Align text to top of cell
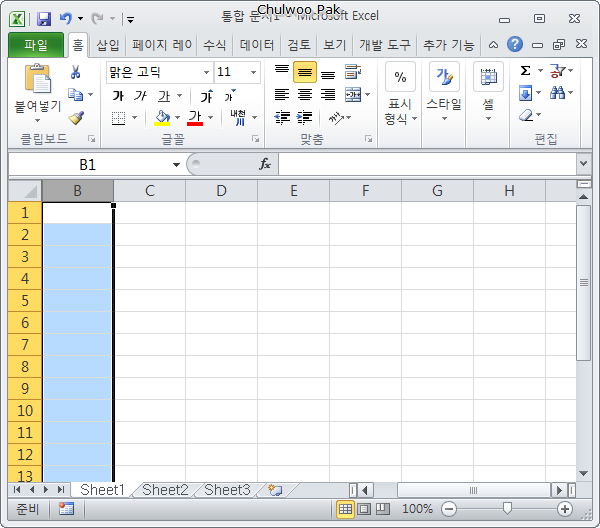The width and height of the screenshot is (600, 528). tap(282, 72)
